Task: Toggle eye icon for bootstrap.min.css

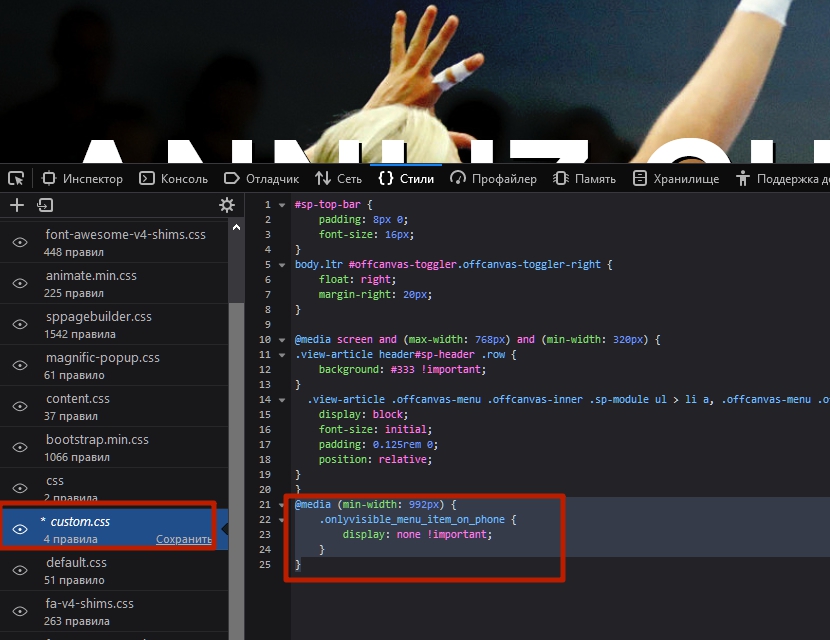Action: click(20, 448)
